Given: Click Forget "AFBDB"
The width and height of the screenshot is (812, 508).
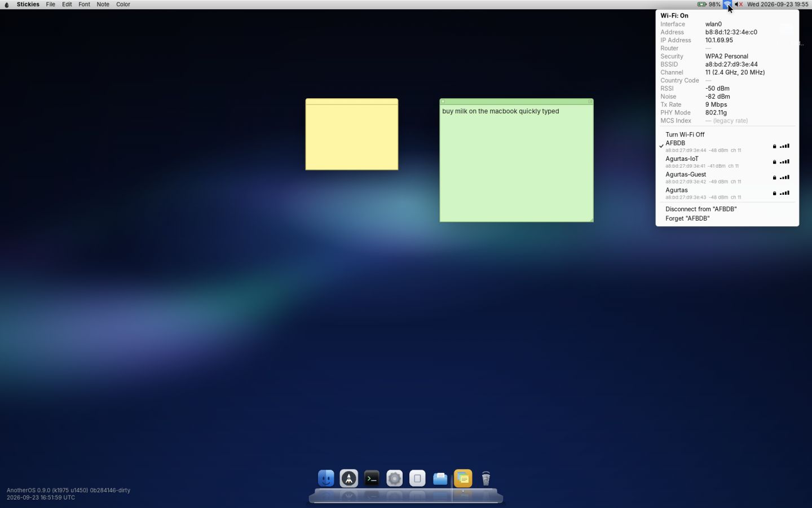Looking at the screenshot, I should [x=727, y=218].
